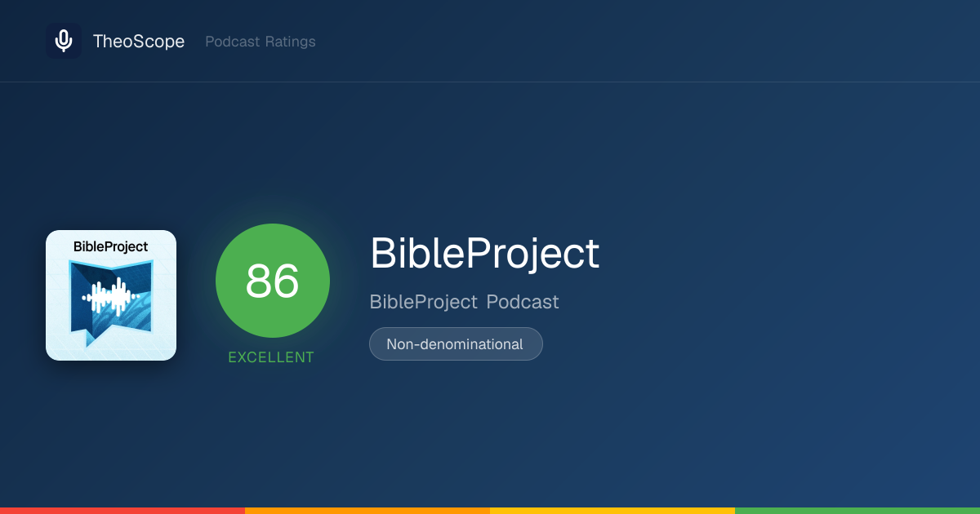Open the BibleProject podcast cover artwork
This screenshot has height=514, width=980.
point(111,295)
